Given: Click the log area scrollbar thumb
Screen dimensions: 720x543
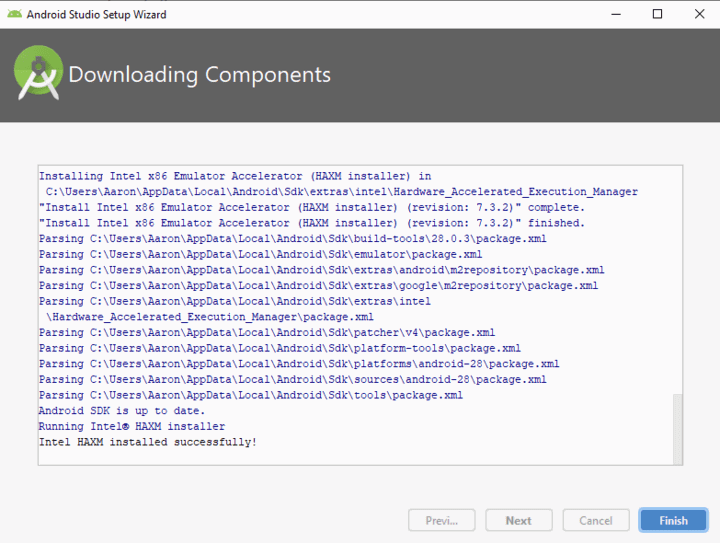Looking at the screenshot, I should coord(677,429).
